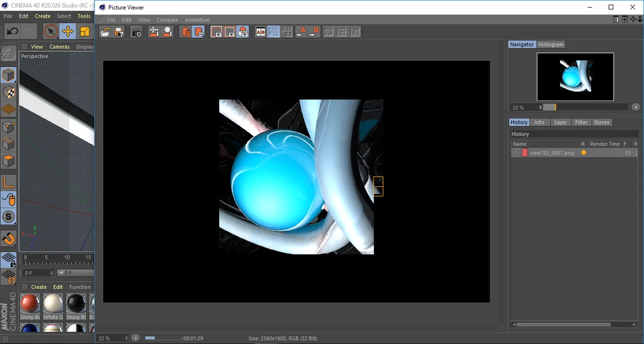Viewport: 644px width, 344px height.
Task: Toggle the color channels display icon
Action: pos(243,32)
